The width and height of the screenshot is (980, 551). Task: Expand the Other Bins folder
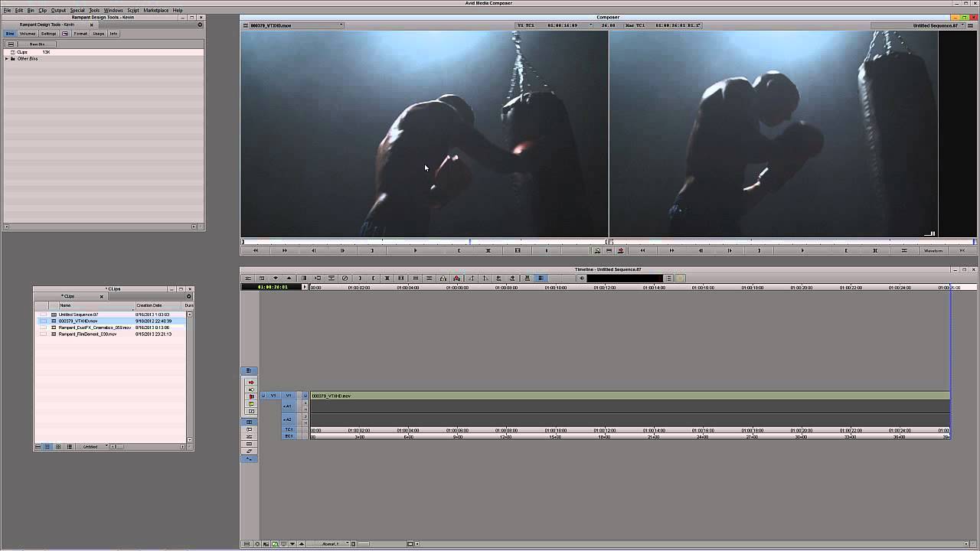[7, 58]
